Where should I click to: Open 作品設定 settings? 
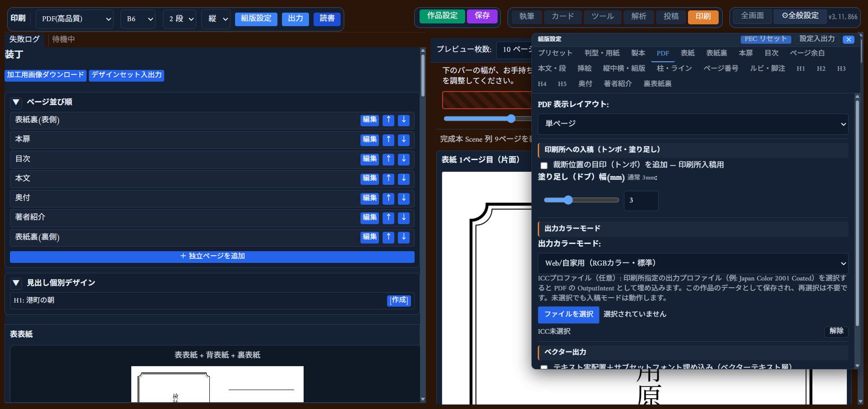(x=442, y=16)
